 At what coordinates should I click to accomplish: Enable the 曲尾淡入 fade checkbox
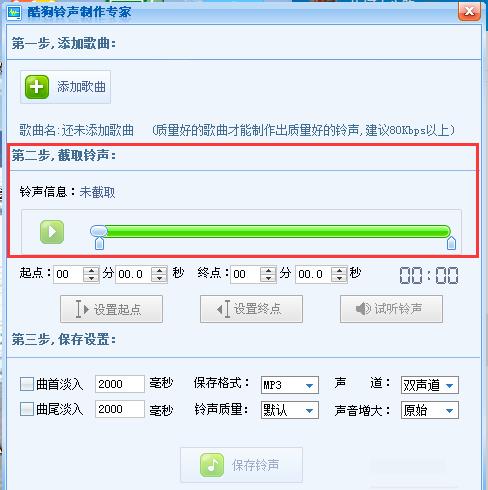coord(27,409)
